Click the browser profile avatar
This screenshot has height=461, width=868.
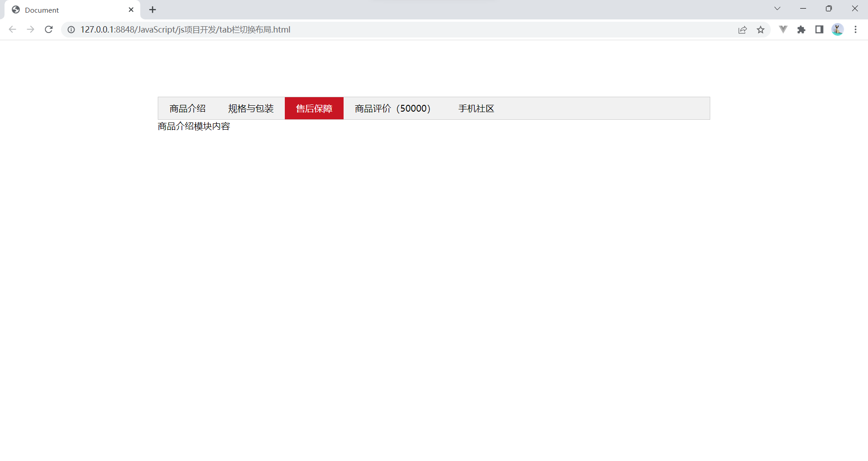[x=838, y=29]
